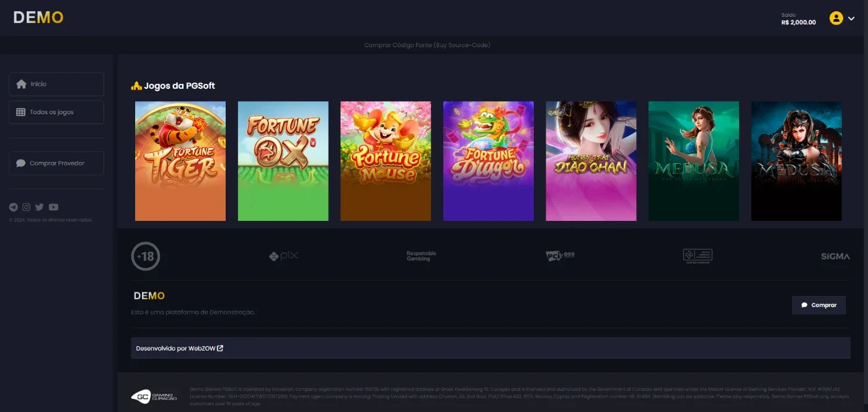This screenshot has height=412, width=868.
Task: Open the Fortune Mouse game
Action: point(386,161)
